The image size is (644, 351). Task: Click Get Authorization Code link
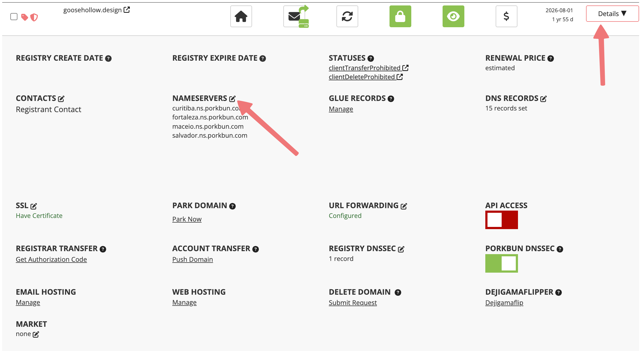tap(51, 259)
